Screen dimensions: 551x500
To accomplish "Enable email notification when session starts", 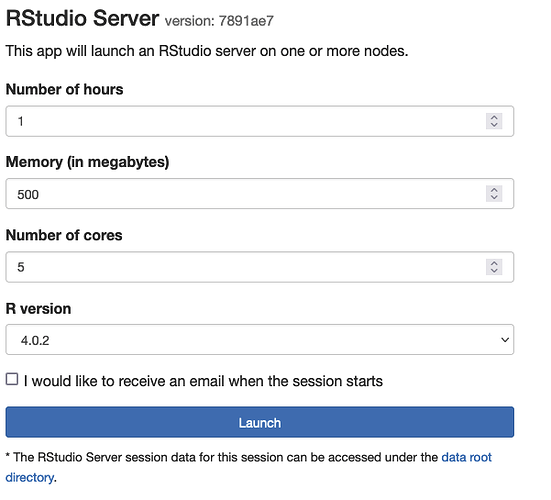I will 12,379.
